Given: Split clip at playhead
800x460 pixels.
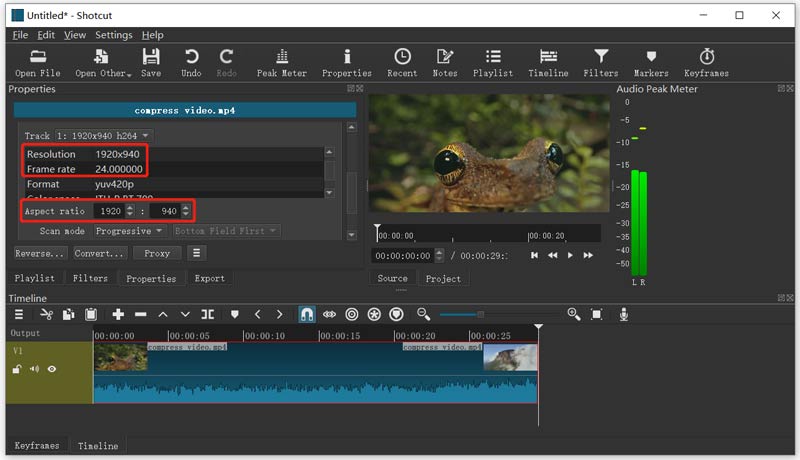Looking at the screenshot, I should pos(208,314).
